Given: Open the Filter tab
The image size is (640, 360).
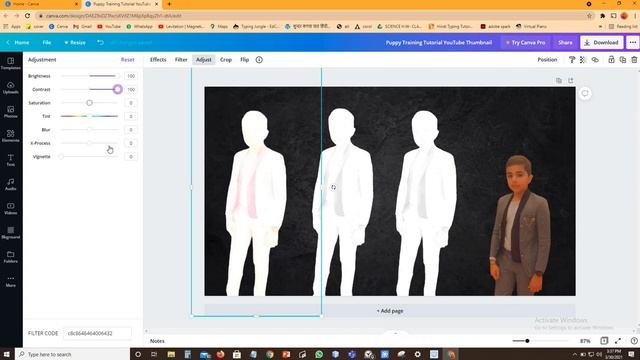Looking at the screenshot, I should (181, 60).
